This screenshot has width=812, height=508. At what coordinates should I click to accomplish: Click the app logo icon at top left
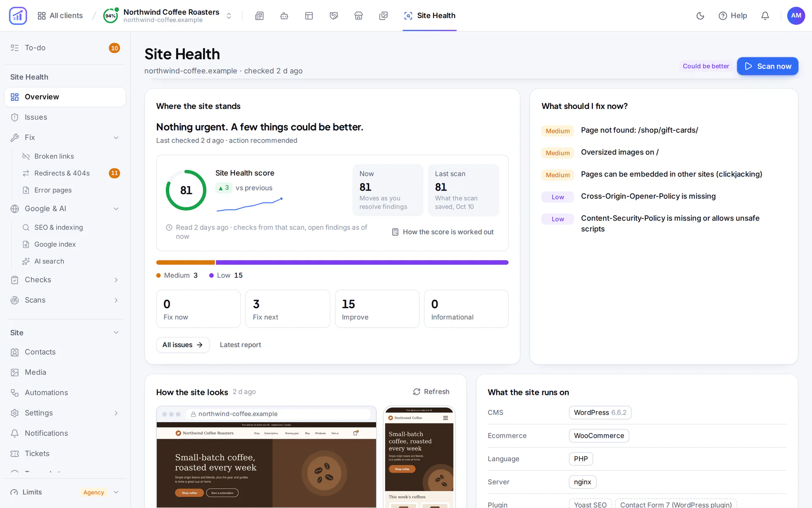(18, 16)
